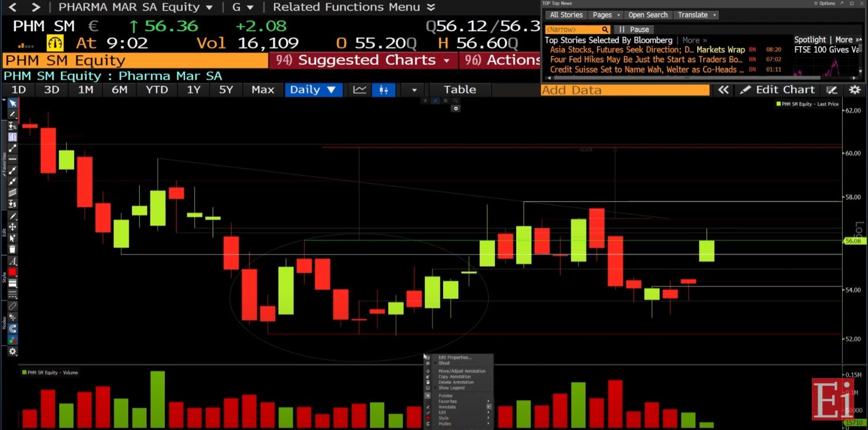Go forward with the right arrow

tap(36, 7)
